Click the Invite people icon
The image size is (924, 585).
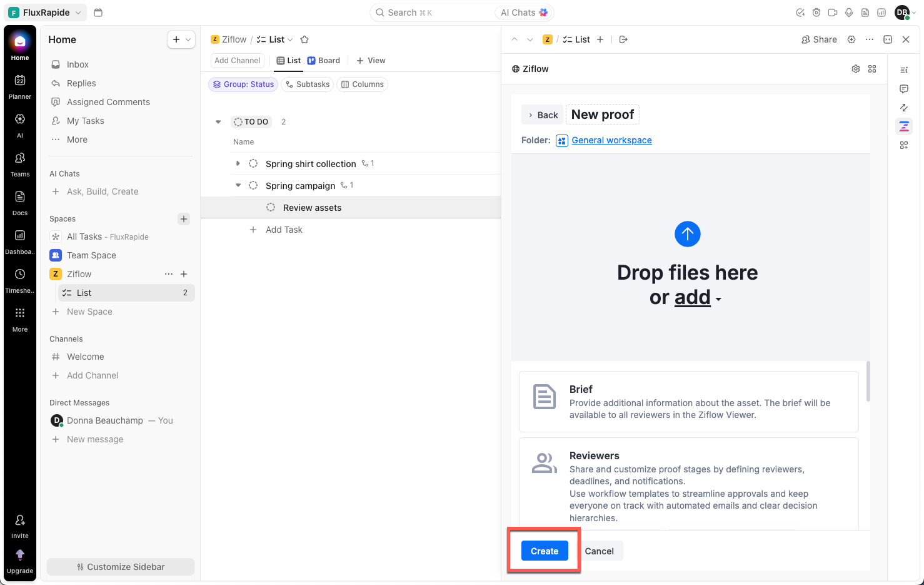click(x=20, y=520)
